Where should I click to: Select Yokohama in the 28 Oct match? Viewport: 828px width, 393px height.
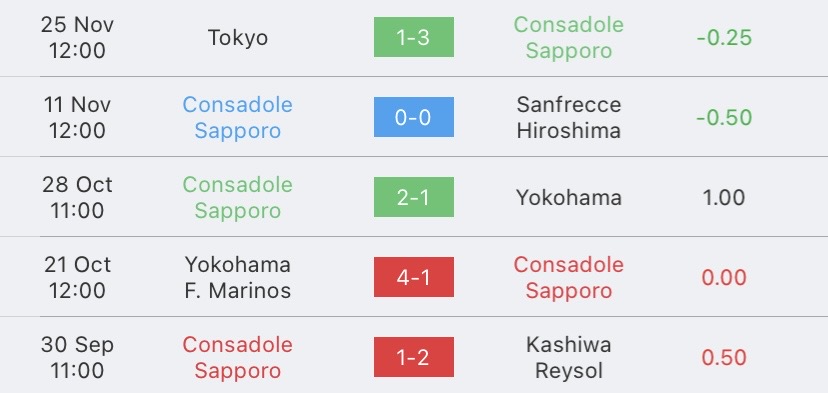click(569, 198)
